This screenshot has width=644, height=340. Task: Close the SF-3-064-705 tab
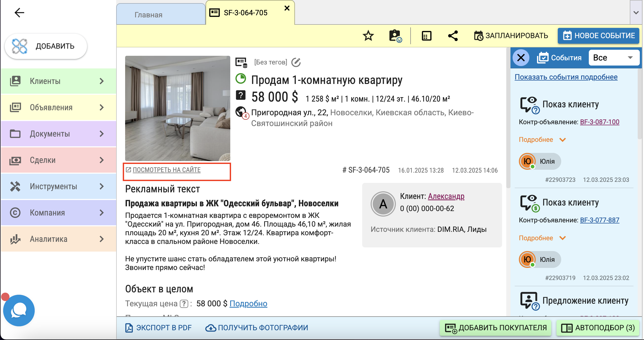pyautogui.click(x=287, y=8)
